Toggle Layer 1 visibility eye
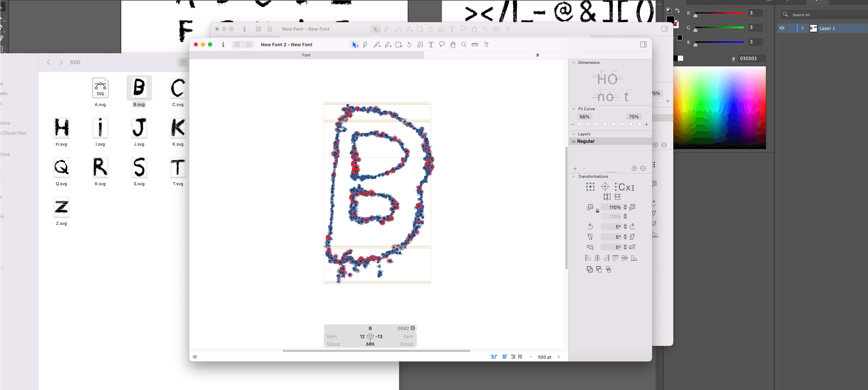This screenshot has height=390, width=868. tap(782, 28)
